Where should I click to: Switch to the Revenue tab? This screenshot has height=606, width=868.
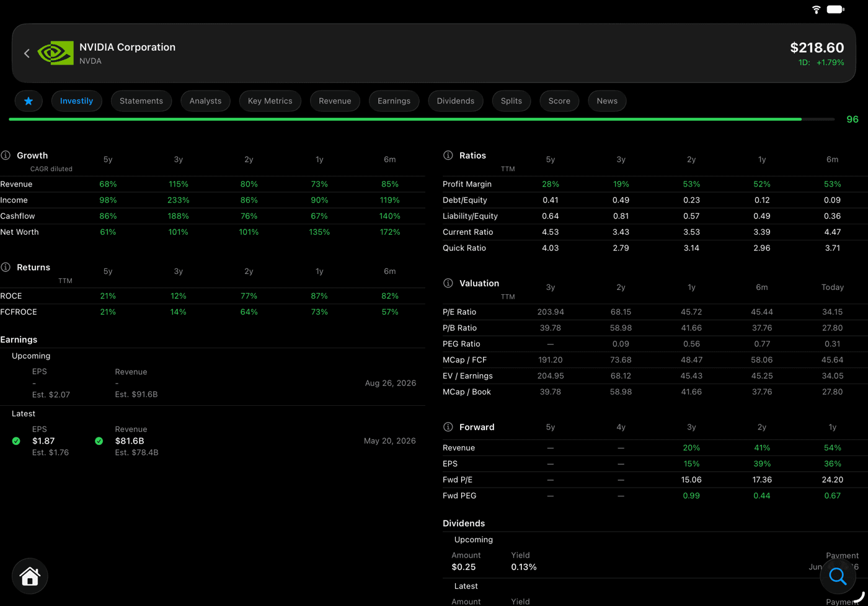pyautogui.click(x=335, y=101)
